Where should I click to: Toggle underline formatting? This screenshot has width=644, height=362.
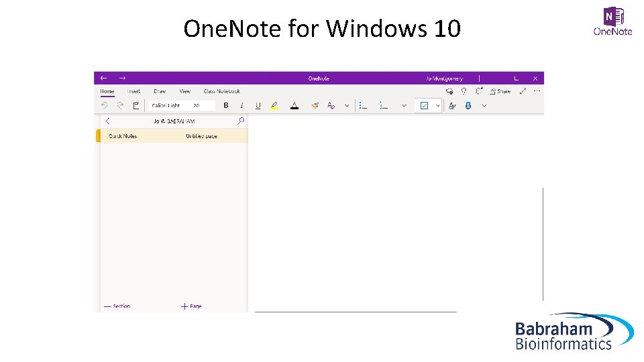258,106
